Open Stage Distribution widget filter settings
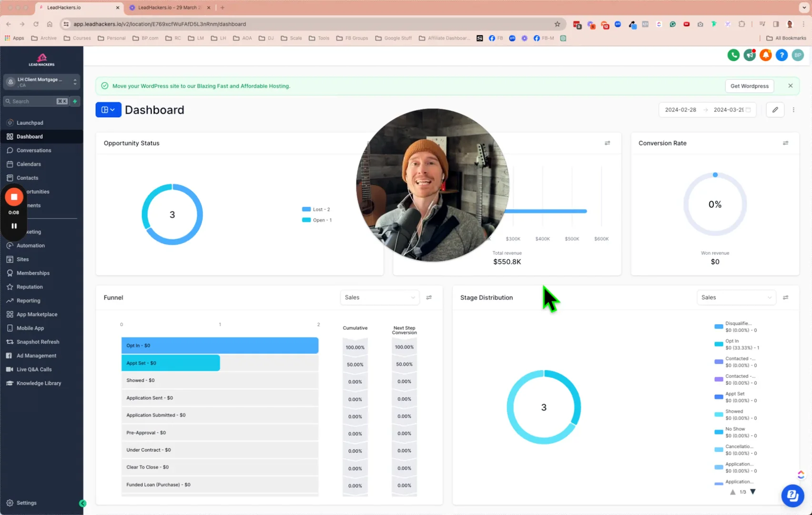 tap(785, 298)
